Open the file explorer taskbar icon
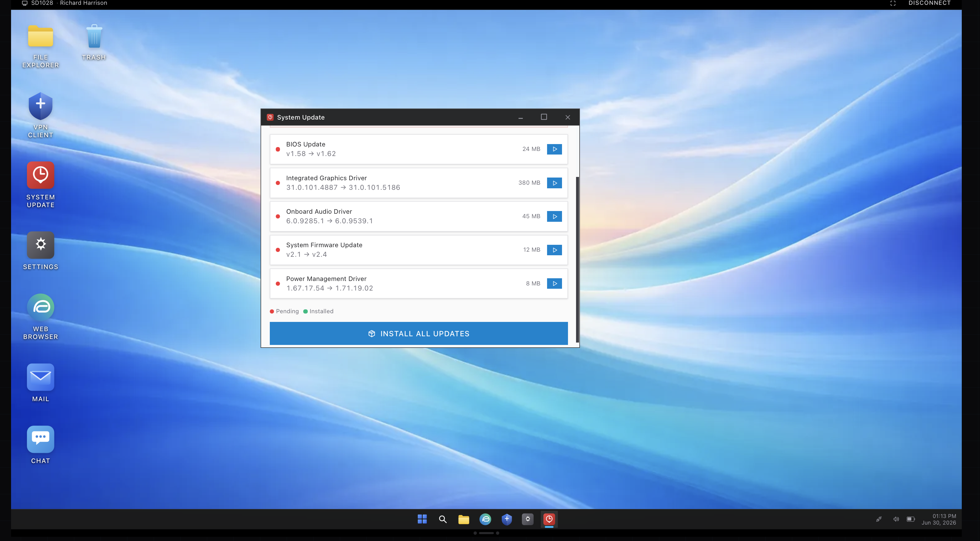The height and width of the screenshot is (541, 980). point(463,519)
